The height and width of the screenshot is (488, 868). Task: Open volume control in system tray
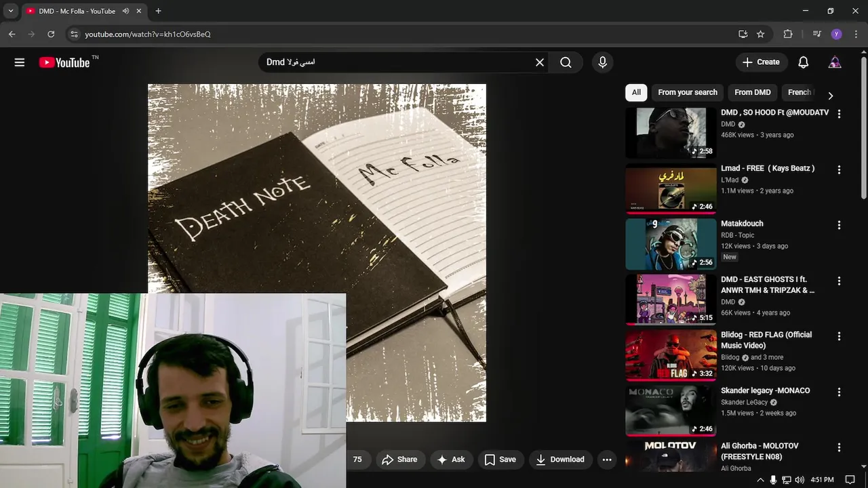(800, 480)
